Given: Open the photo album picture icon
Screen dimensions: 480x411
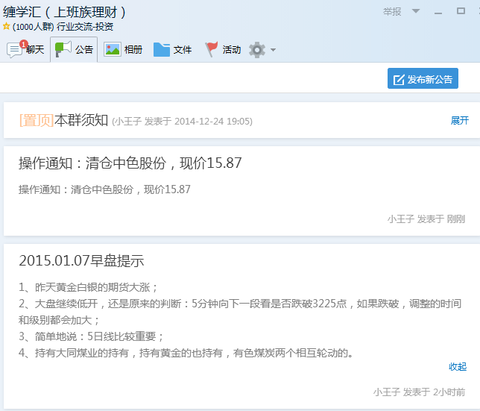Looking at the screenshot, I should click(112, 50).
